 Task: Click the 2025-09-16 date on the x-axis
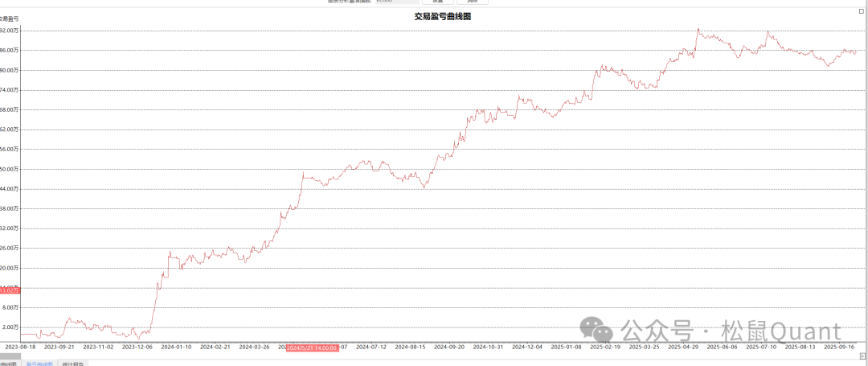click(840, 347)
